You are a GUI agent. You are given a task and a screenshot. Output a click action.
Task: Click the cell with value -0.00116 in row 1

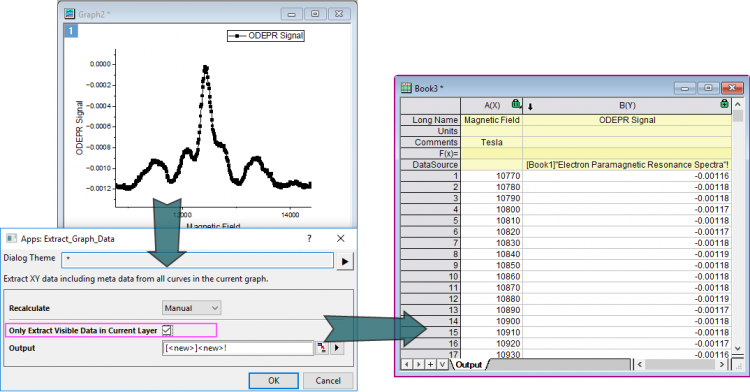coord(627,176)
